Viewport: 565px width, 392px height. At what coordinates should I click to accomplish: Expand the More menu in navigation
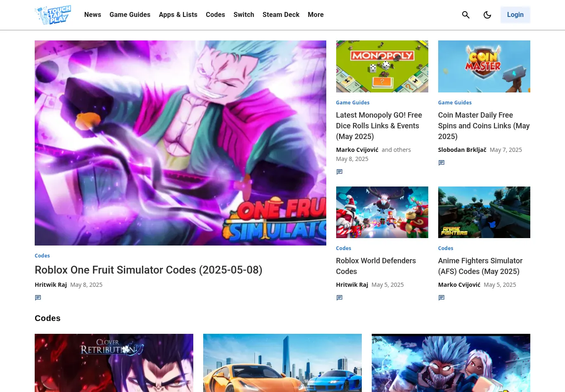click(316, 15)
